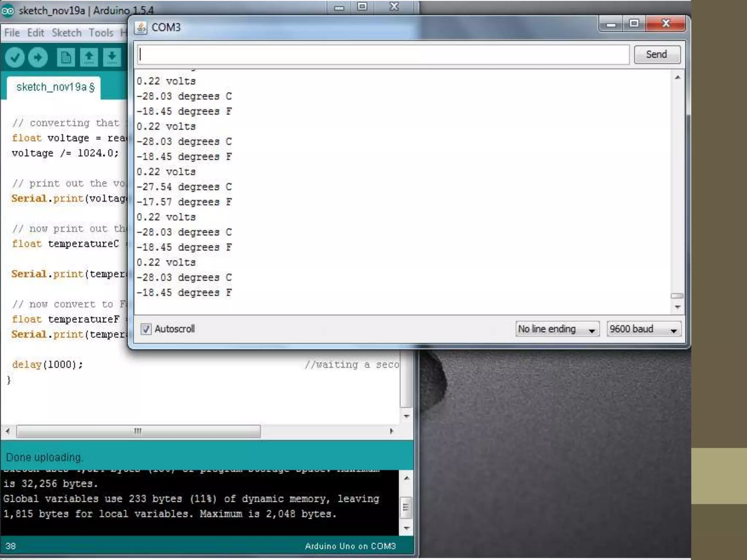Open the 9600 baud dropdown
Viewport: 747px width, 560px height.
coord(644,329)
